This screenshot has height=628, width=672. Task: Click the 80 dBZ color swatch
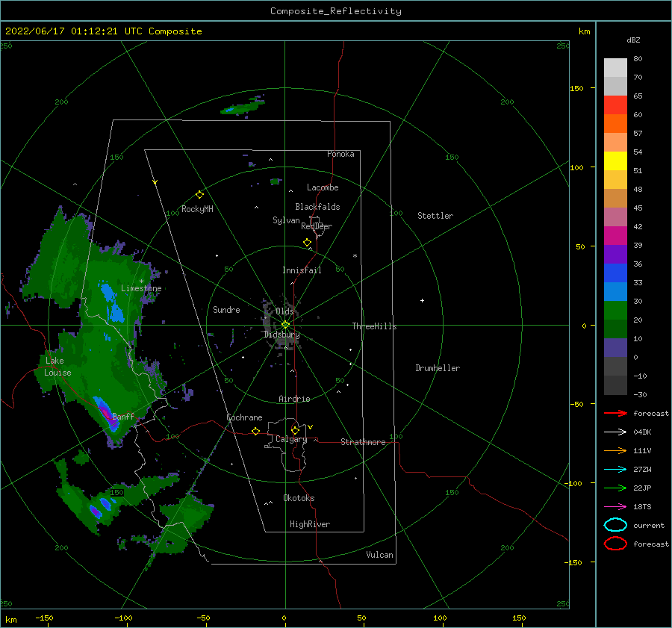[x=615, y=67]
